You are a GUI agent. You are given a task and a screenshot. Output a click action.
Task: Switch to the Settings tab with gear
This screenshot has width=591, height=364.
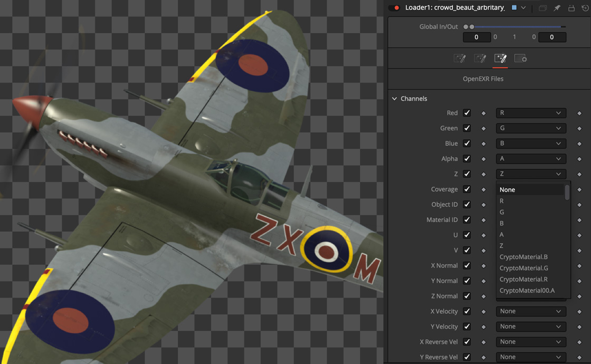(520, 59)
